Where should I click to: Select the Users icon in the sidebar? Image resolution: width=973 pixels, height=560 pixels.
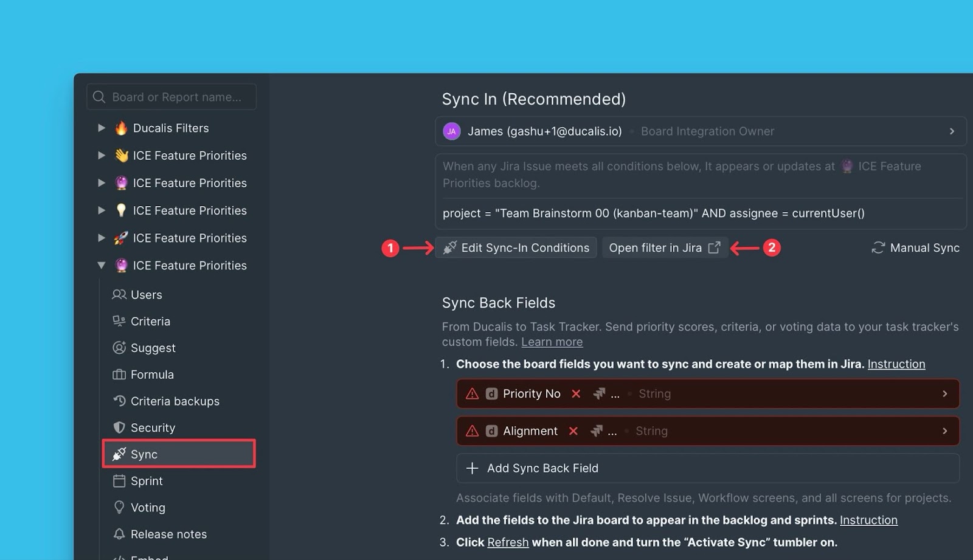[119, 294]
